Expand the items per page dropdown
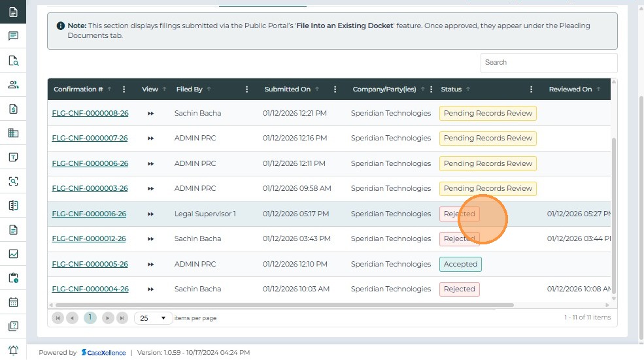The height and width of the screenshot is (360, 644). click(x=154, y=318)
